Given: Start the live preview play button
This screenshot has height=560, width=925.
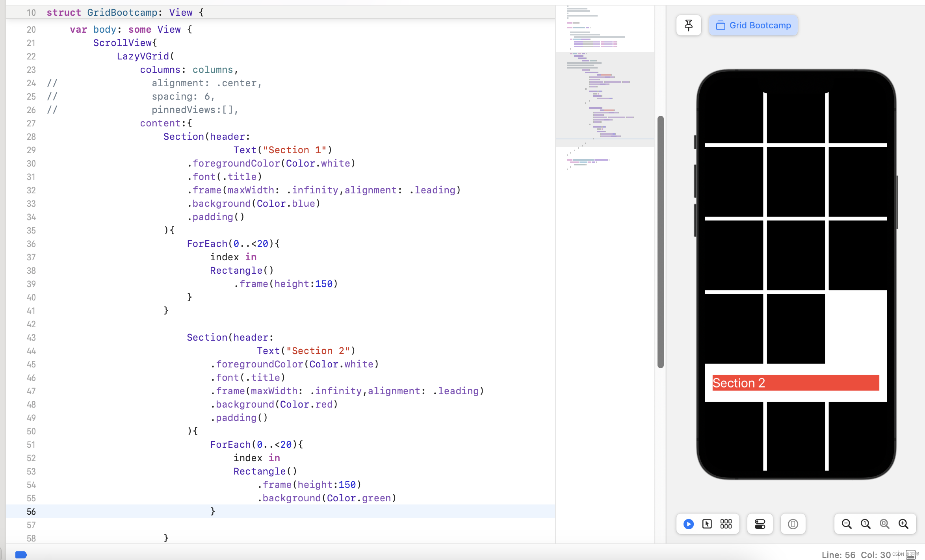Looking at the screenshot, I should pos(688,524).
